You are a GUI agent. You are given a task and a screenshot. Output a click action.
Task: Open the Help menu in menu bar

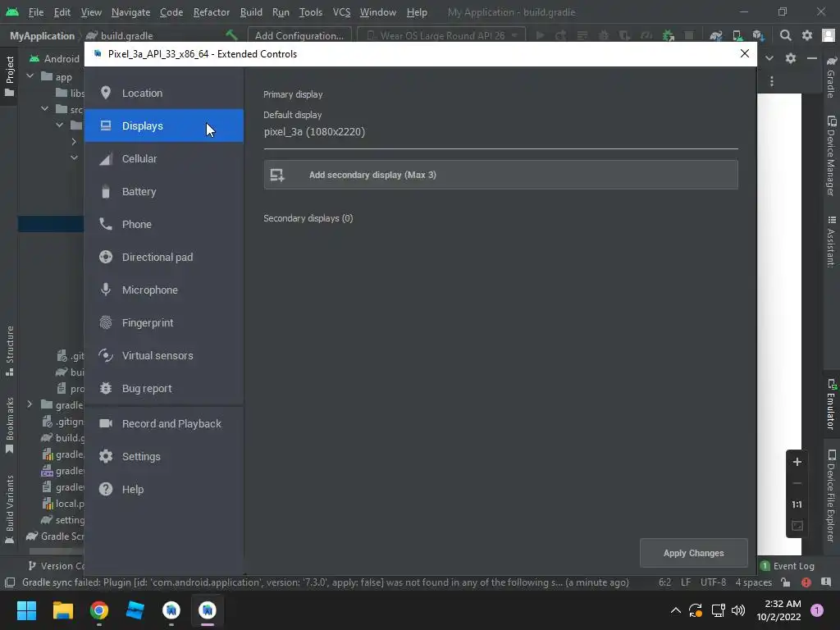[417, 11]
